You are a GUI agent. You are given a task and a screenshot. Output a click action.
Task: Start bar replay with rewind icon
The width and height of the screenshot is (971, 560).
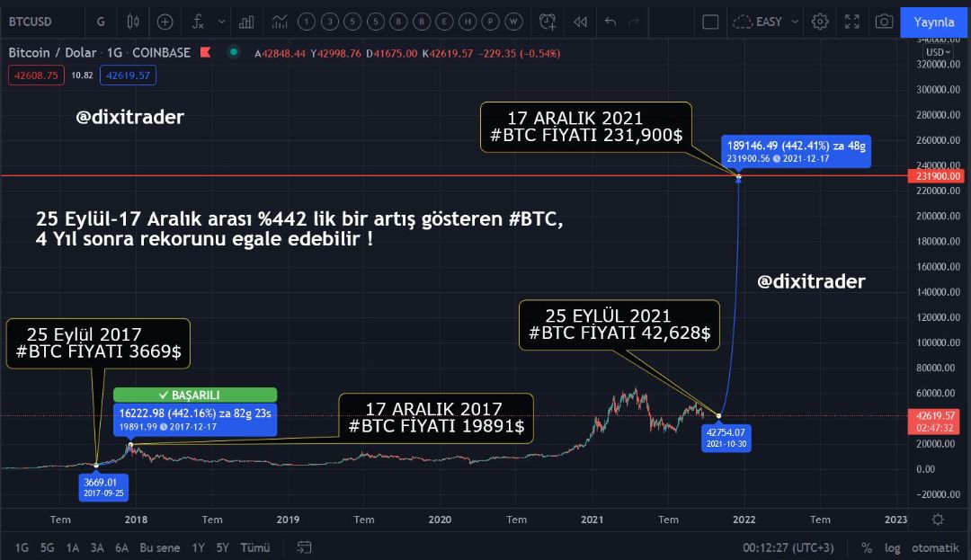(x=580, y=22)
